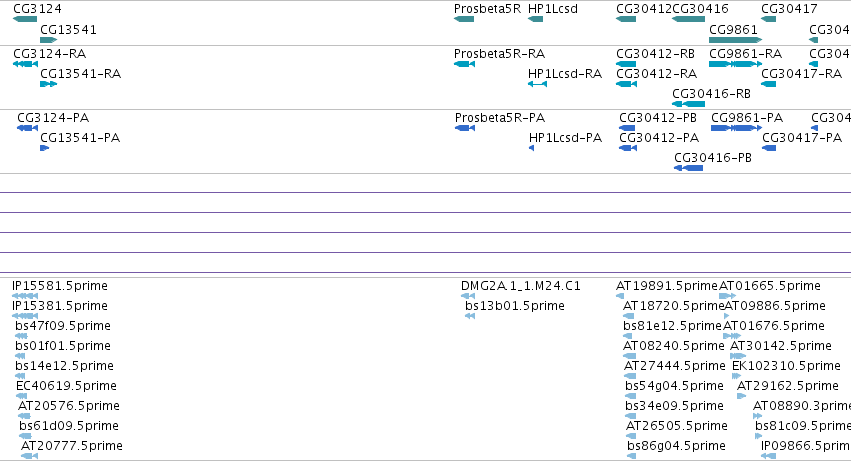The height and width of the screenshot is (461, 851).
Task: Click the CG3124-RA transcript glyph
Action: pos(26,64)
